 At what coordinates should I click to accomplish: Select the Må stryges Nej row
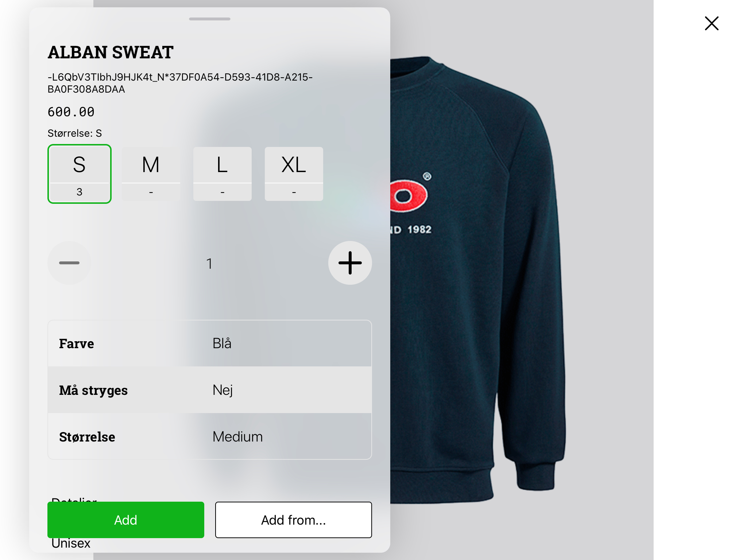pos(210,390)
